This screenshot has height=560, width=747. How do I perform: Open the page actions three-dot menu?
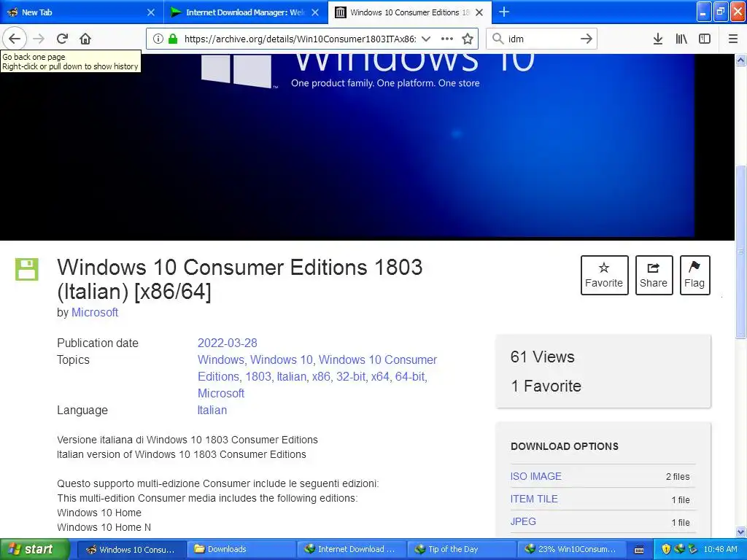447,39
